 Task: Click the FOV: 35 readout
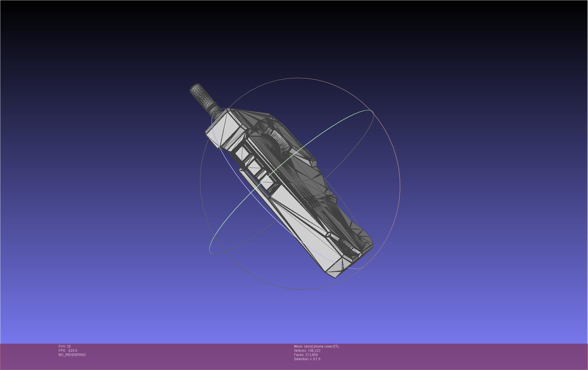(65, 346)
